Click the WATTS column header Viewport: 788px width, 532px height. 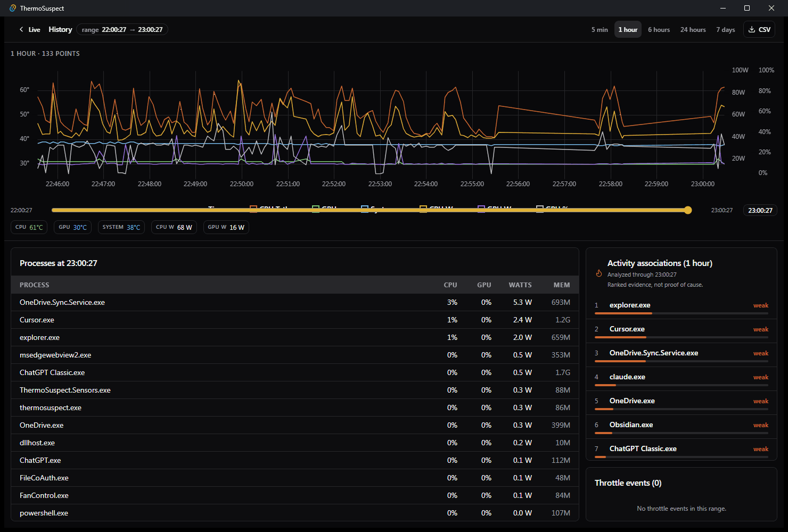click(520, 285)
